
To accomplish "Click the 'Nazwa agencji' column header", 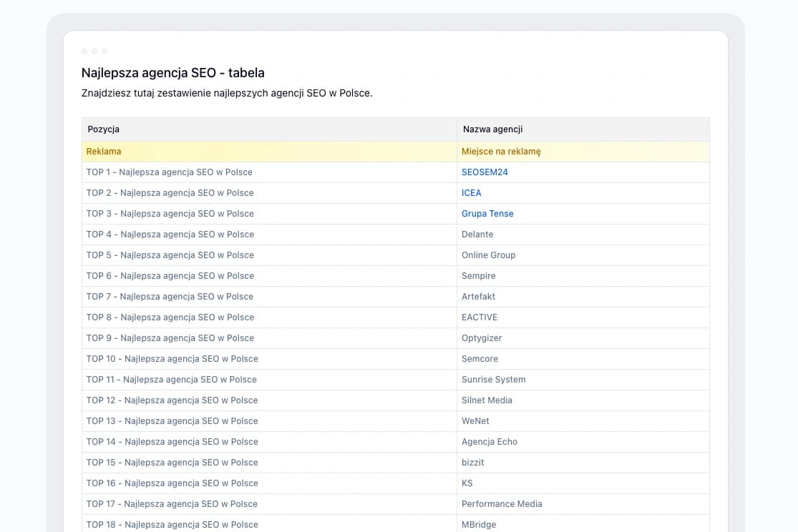I will coord(492,129).
